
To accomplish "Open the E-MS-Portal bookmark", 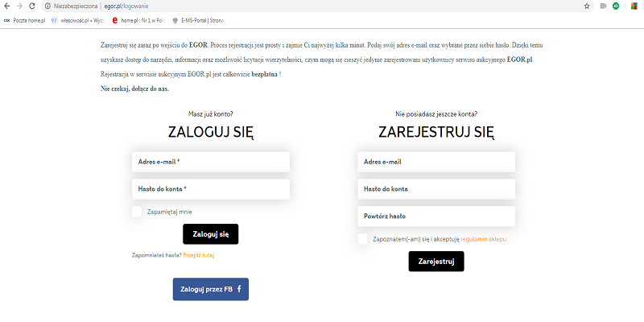I will point(198,19).
